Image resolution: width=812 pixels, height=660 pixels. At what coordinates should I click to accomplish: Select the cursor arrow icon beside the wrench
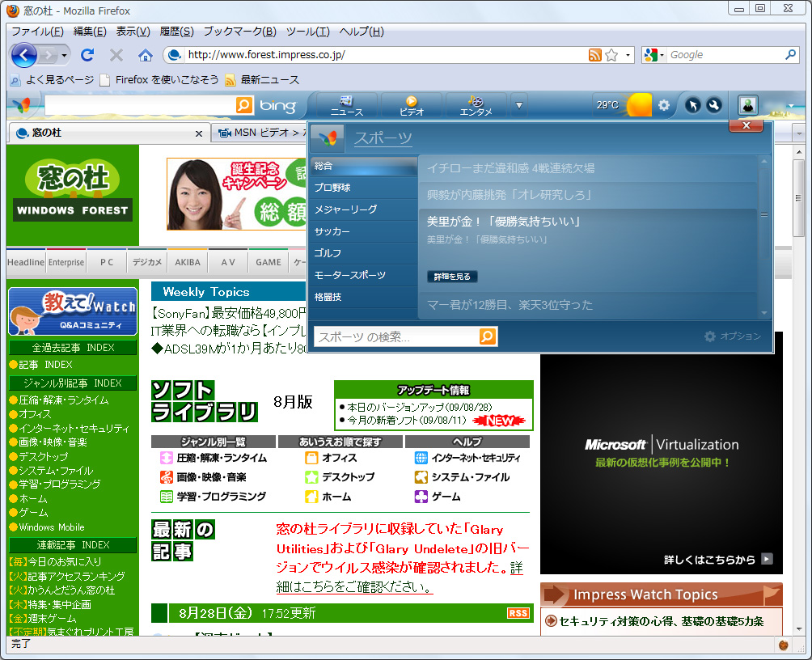point(693,104)
